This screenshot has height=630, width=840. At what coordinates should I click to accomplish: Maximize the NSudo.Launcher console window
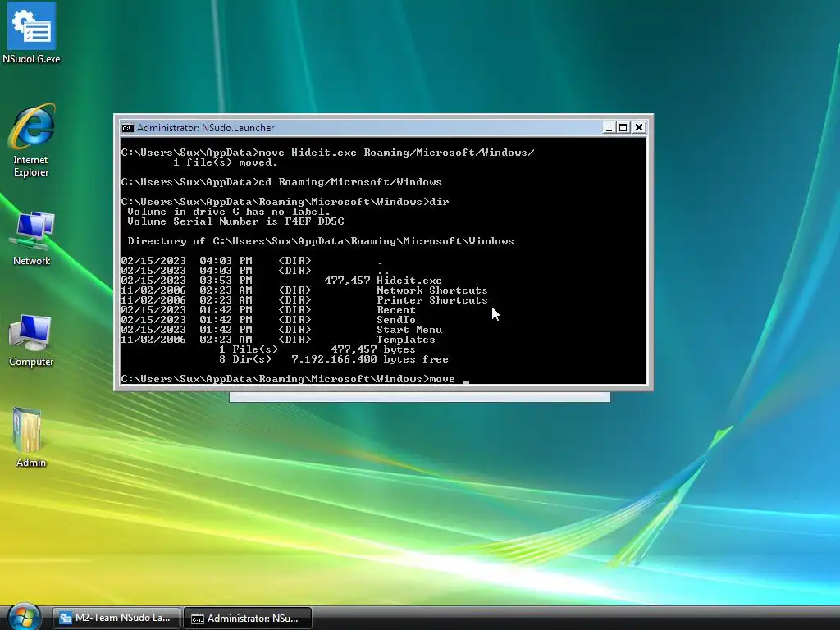[x=623, y=127]
